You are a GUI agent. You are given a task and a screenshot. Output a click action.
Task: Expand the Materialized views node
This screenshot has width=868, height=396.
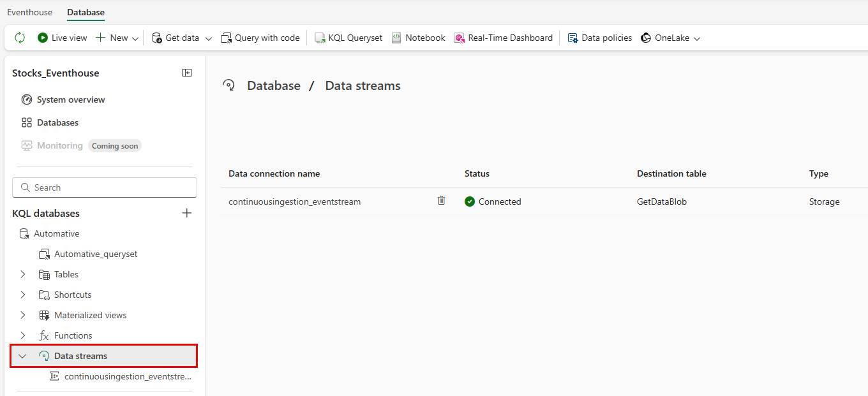click(23, 315)
